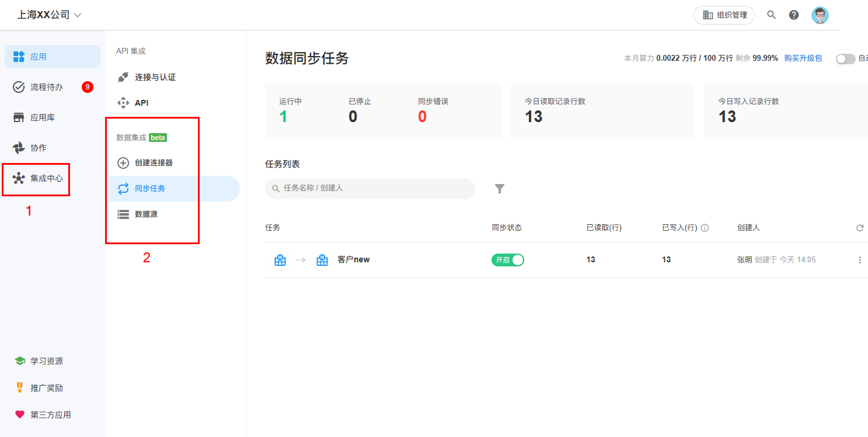Open 连接与认证 under API 集成
This screenshot has height=437, width=868.
(x=155, y=77)
